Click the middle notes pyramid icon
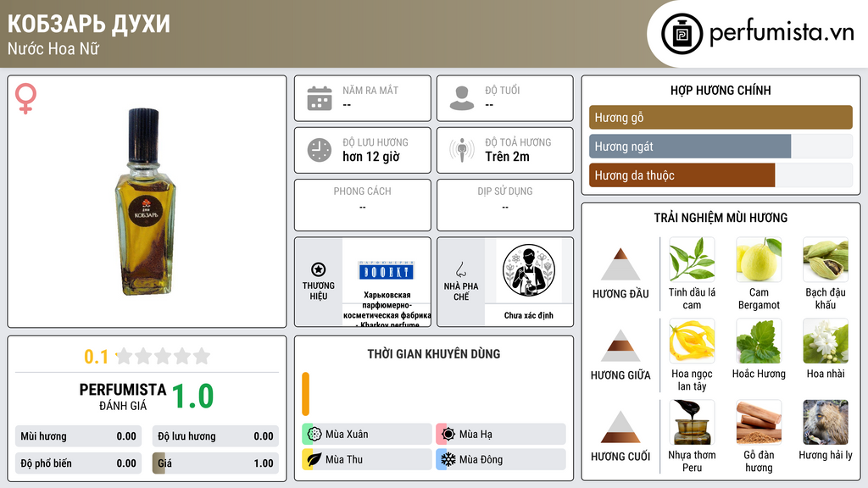868x488 pixels. (x=620, y=346)
